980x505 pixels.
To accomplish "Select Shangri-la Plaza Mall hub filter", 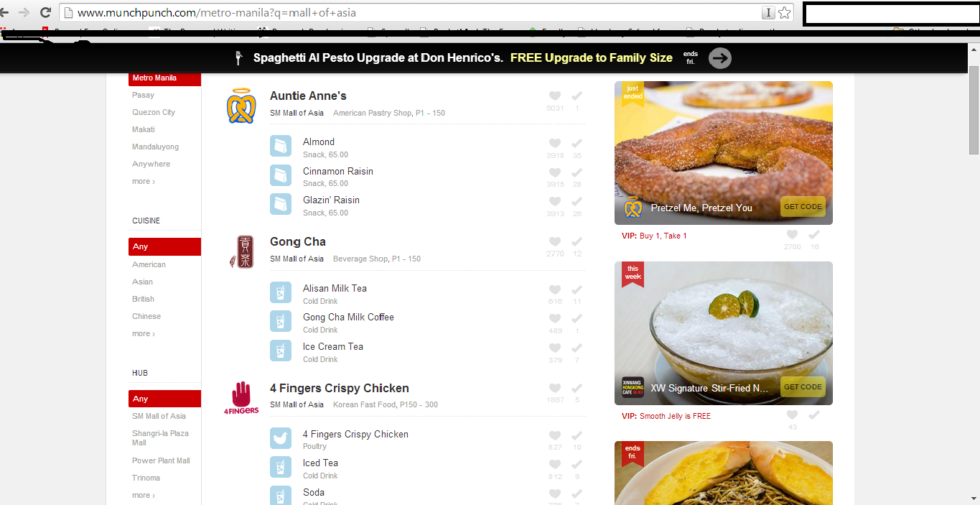I will coord(160,438).
